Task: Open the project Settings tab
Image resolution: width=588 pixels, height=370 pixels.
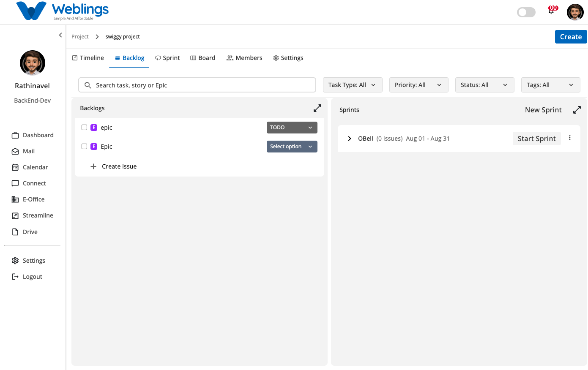Action: pos(288,58)
